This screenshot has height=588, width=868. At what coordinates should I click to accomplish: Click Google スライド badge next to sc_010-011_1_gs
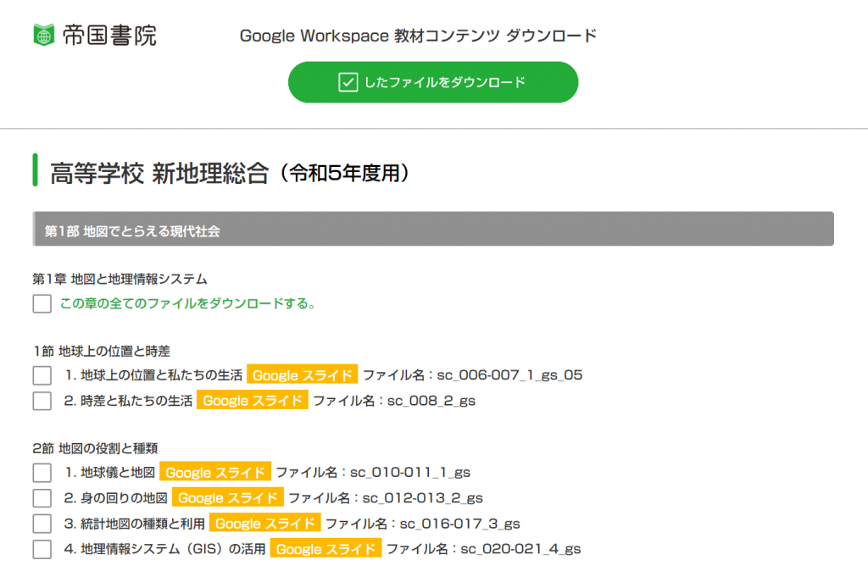click(215, 473)
